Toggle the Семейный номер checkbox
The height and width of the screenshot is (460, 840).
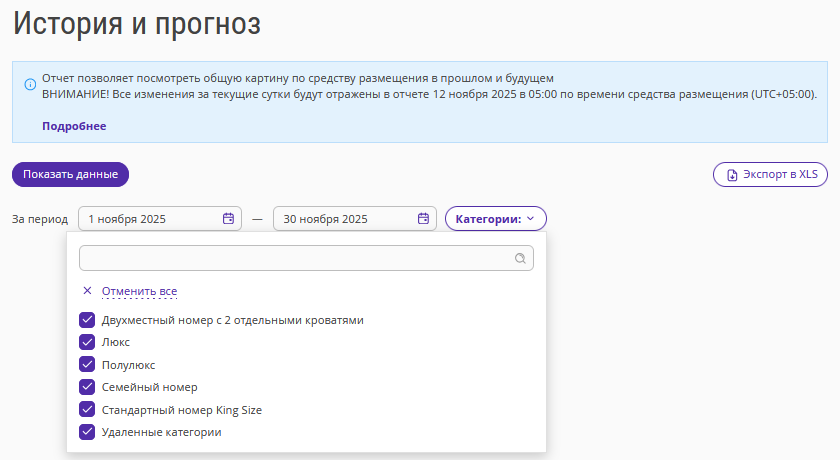(x=87, y=387)
